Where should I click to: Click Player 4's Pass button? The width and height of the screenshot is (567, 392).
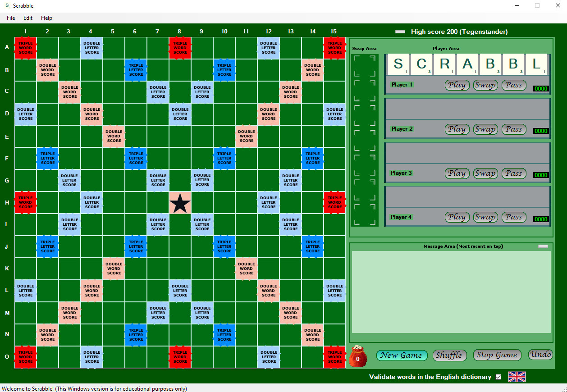pyautogui.click(x=514, y=217)
